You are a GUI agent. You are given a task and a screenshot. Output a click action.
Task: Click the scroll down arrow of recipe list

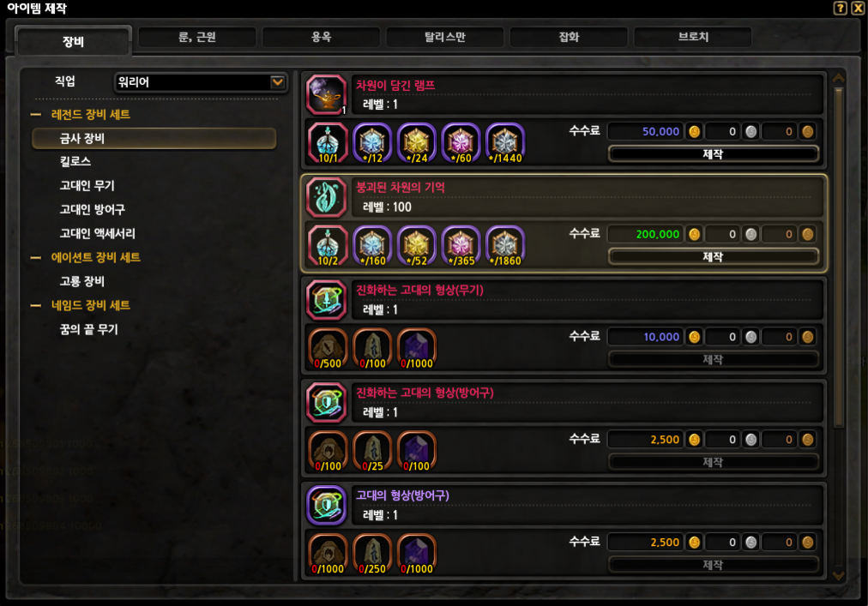click(x=838, y=576)
